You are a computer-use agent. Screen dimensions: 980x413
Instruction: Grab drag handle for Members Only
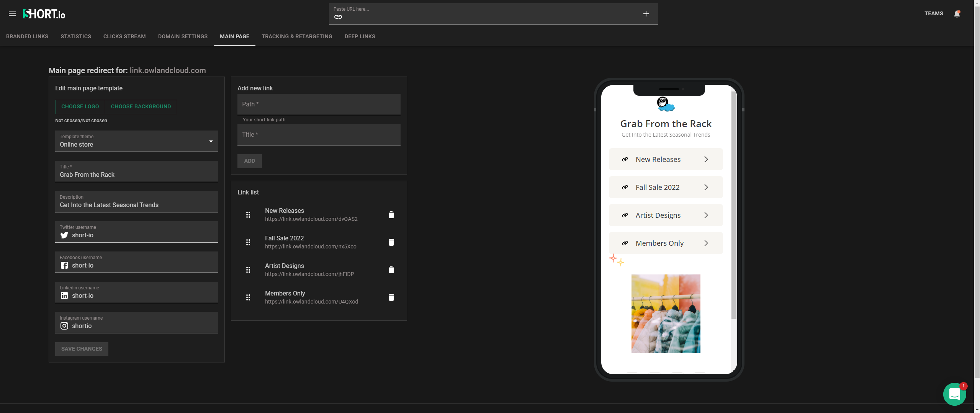[x=248, y=297]
